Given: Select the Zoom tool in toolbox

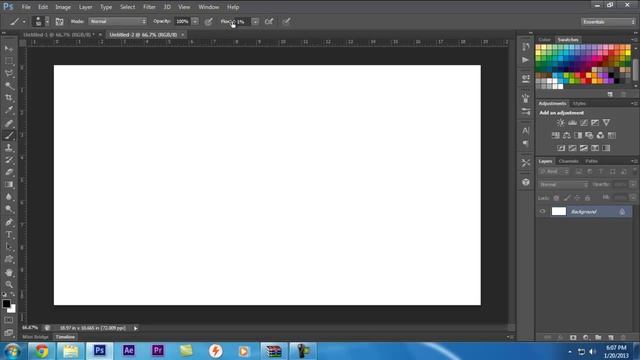Looking at the screenshot, I should point(9,284).
